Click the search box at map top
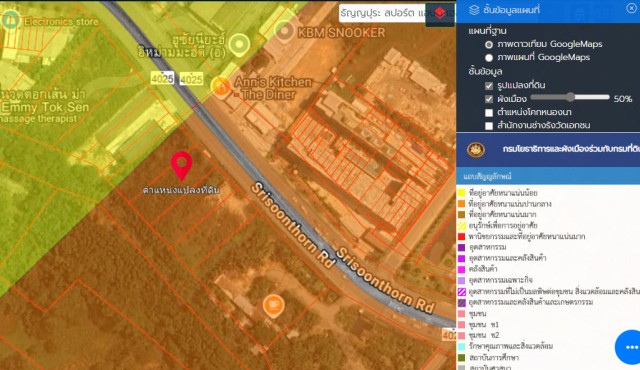640x370 pixels. tap(382, 13)
